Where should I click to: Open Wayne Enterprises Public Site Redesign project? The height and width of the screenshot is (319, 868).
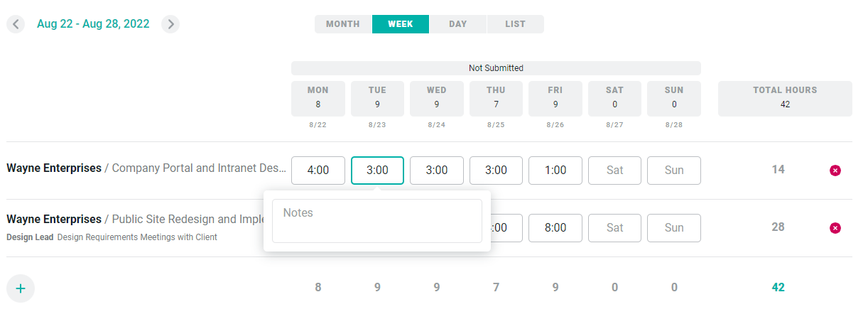point(135,220)
